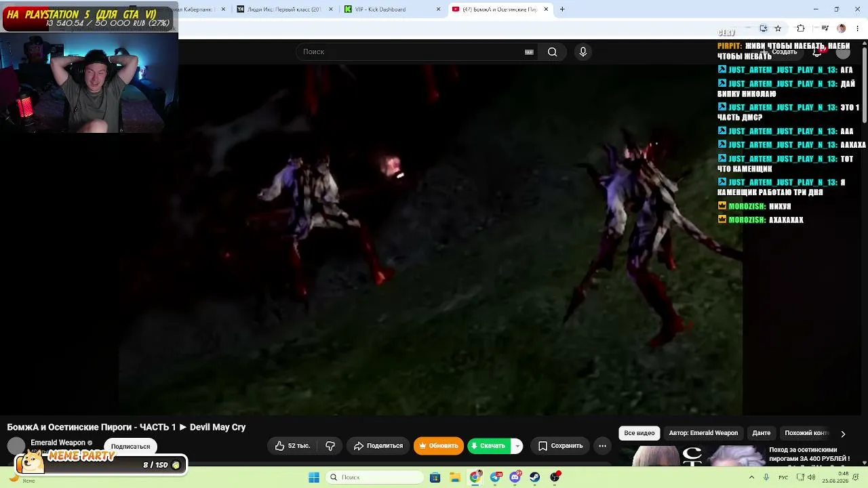Show more filter chips with the right arrow
868x488 pixels.
[x=843, y=434]
